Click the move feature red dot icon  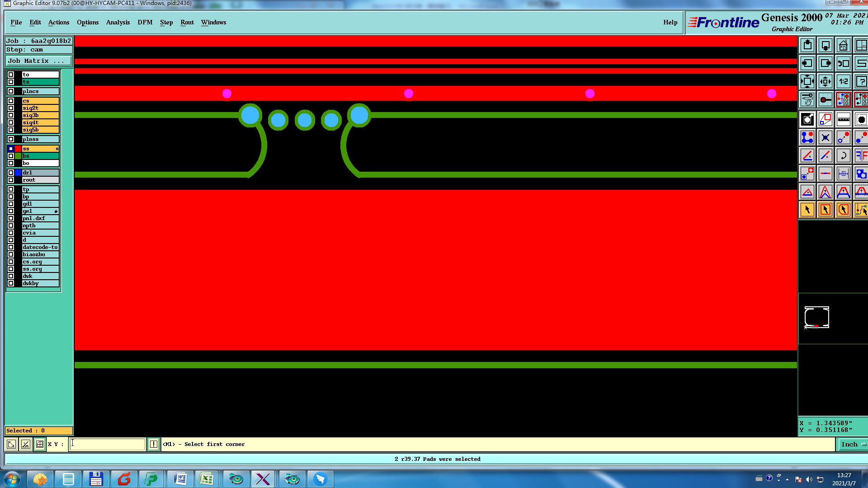tap(844, 137)
